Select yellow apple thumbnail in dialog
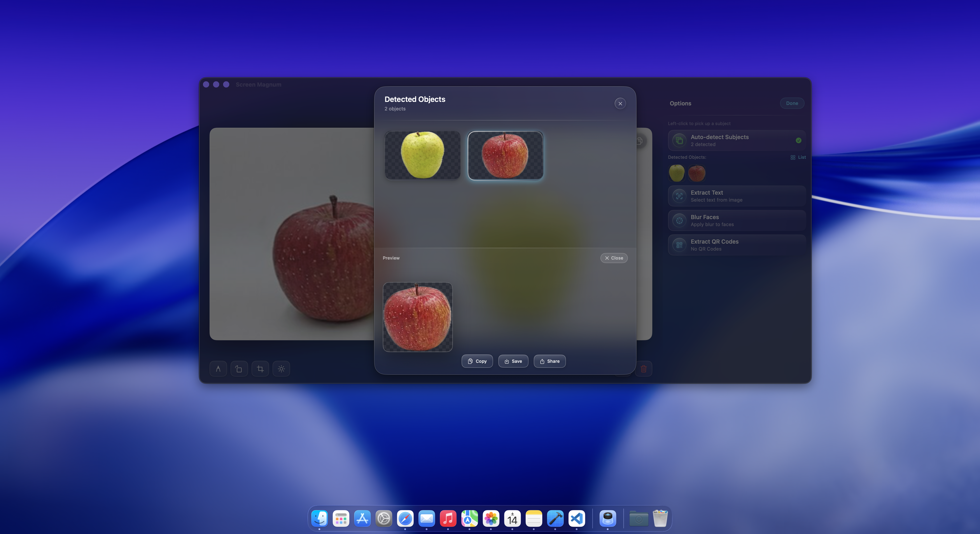The height and width of the screenshot is (534, 980). click(422, 155)
